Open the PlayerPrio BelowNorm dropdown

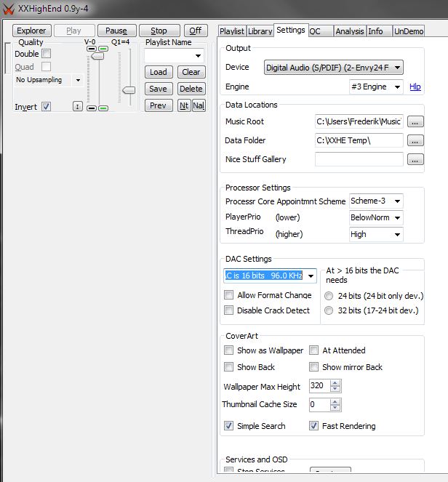point(397,217)
